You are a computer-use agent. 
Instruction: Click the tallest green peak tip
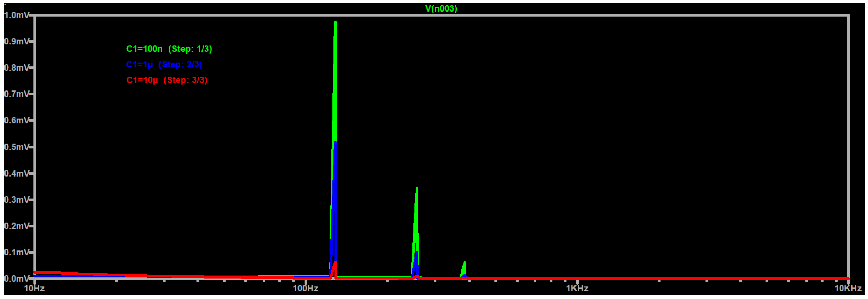pyautogui.click(x=335, y=23)
